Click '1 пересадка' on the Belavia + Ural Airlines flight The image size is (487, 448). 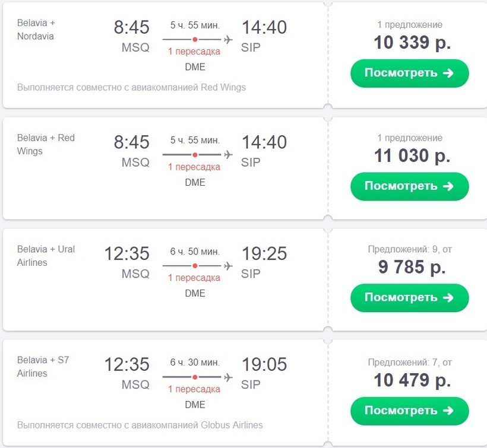(x=194, y=278)
